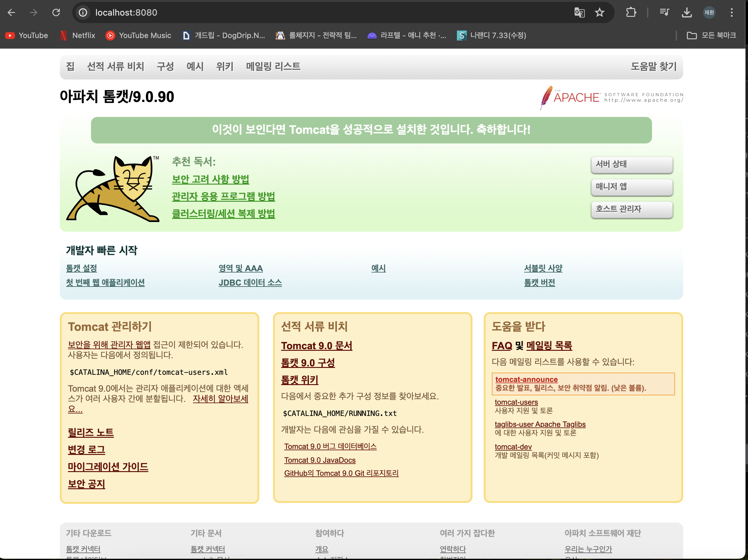Open the 라프텔 애니 추천 bookmark

[407, 35]
